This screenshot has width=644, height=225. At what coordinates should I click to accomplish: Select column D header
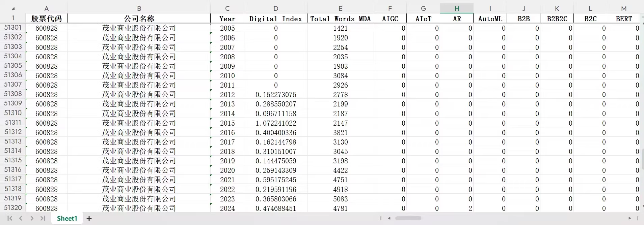(x=276, y=8)
